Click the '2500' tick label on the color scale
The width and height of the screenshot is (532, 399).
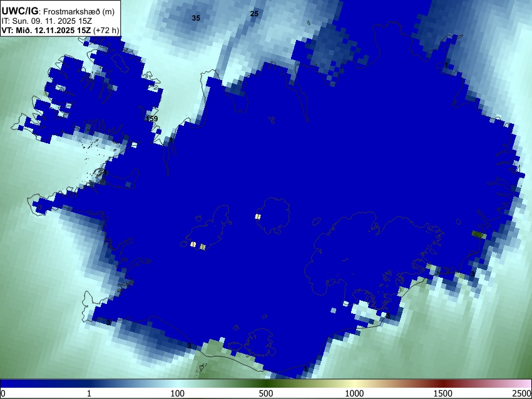(x=523, y=393)
